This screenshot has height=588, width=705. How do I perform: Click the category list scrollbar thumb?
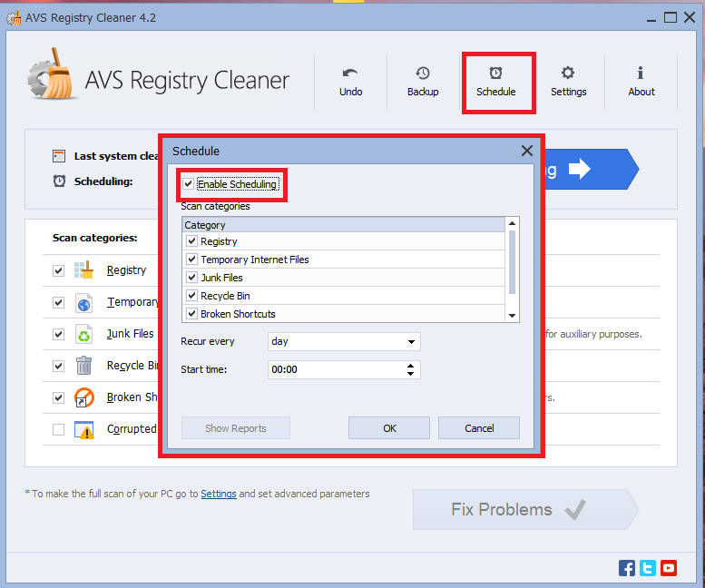pyautogui.click(x=512, y=262)
